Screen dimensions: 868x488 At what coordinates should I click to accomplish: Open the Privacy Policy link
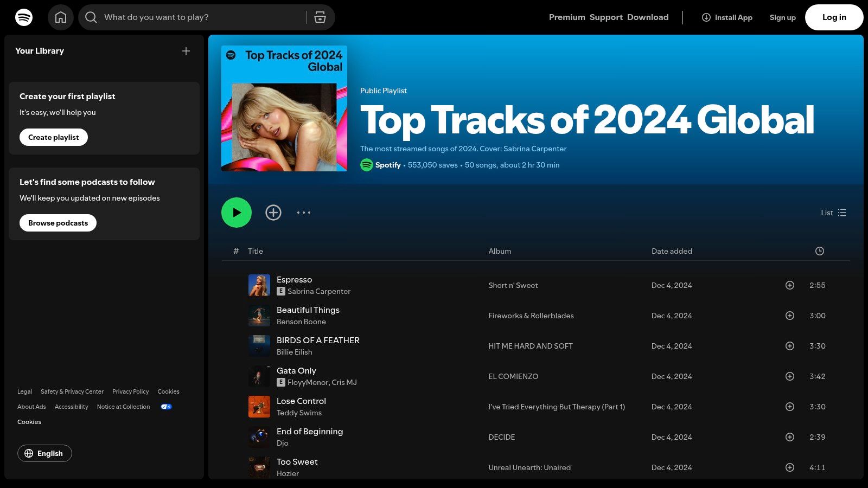point(130,391)
